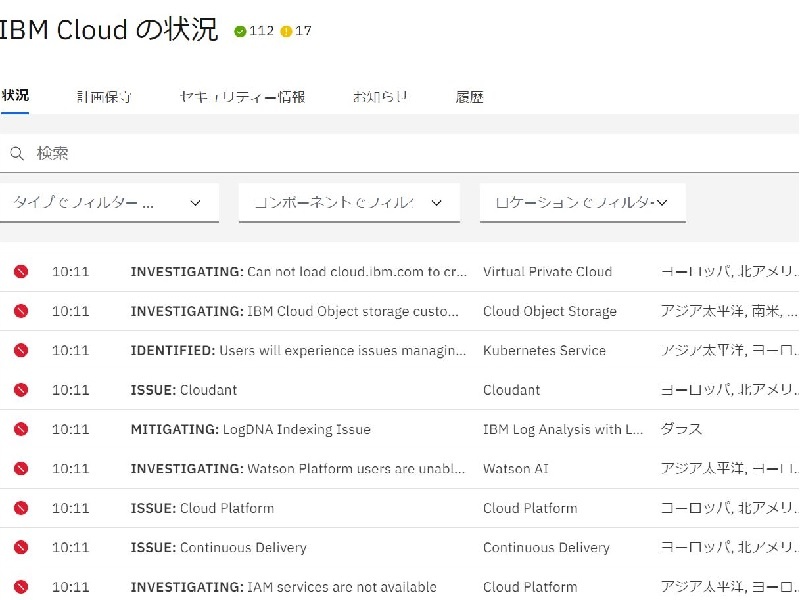Click red status icon for Watson AI row
This screenshot has height=600, width=800.
[20, 469]
